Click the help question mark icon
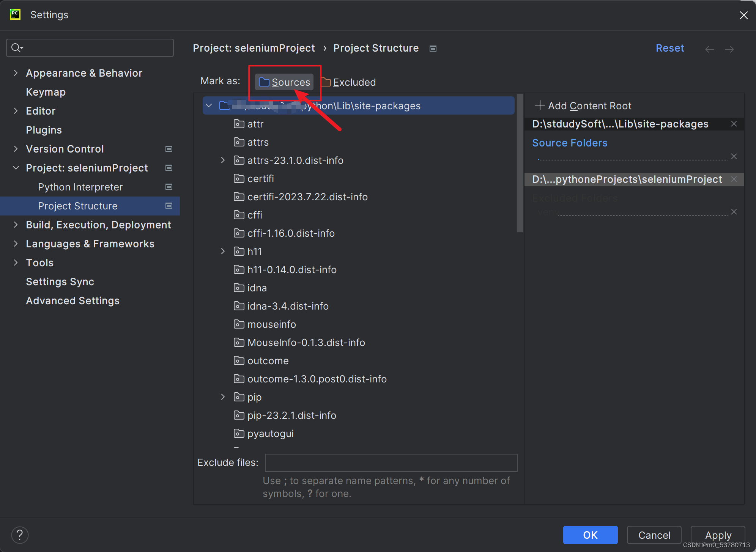756x552 pixels. click(20, 535)
